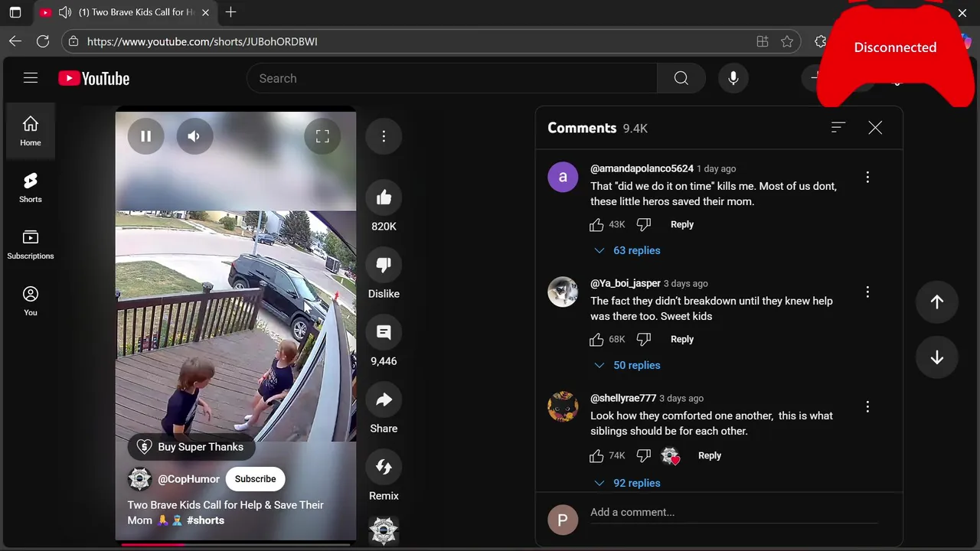Open the @CopHumor channel link
This screenshot has width=980, height=551.
(188, 479)
